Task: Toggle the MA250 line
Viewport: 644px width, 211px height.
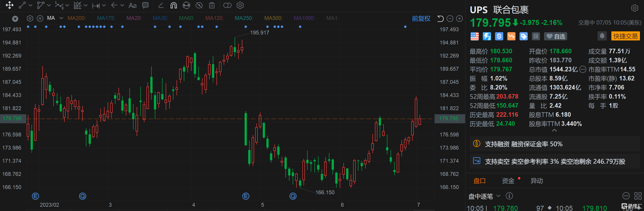Action: click(244, 18)
